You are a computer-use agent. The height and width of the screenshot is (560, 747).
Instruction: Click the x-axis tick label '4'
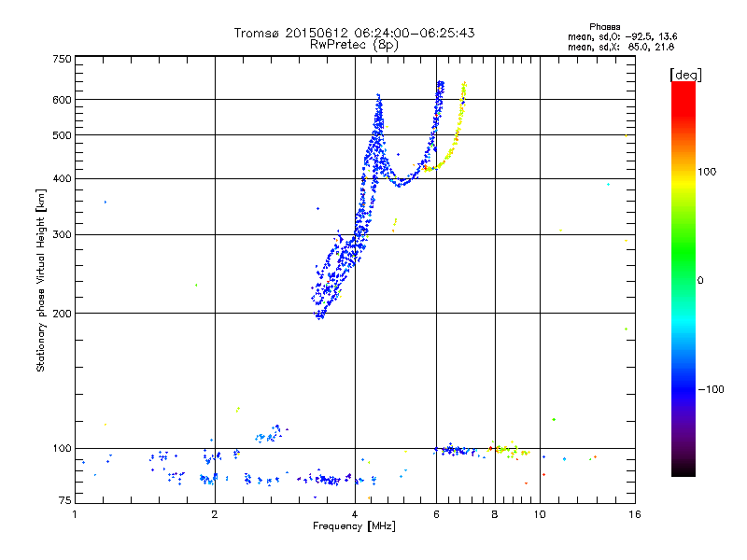355,514
